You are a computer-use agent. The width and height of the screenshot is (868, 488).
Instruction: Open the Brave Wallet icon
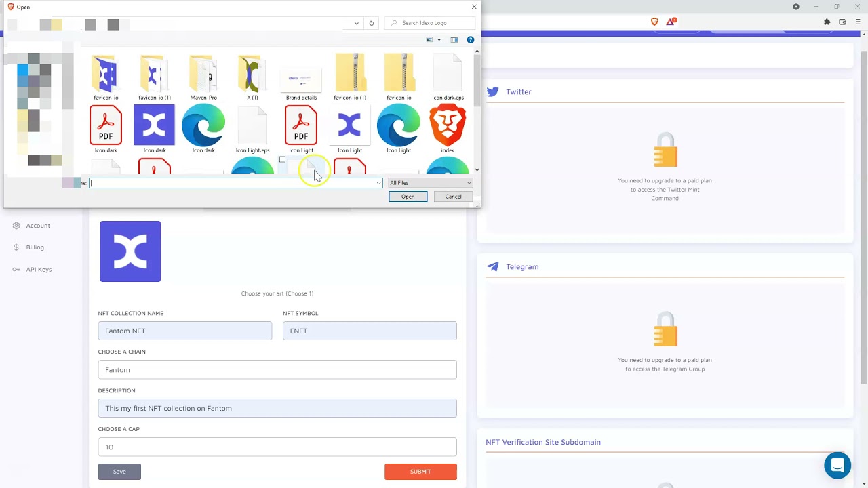[x=843, y=22]
